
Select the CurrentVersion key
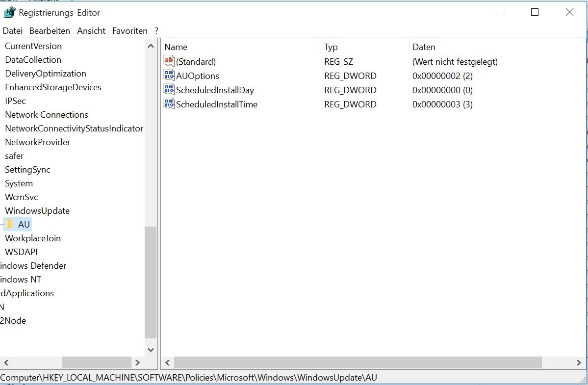(33, 46)
